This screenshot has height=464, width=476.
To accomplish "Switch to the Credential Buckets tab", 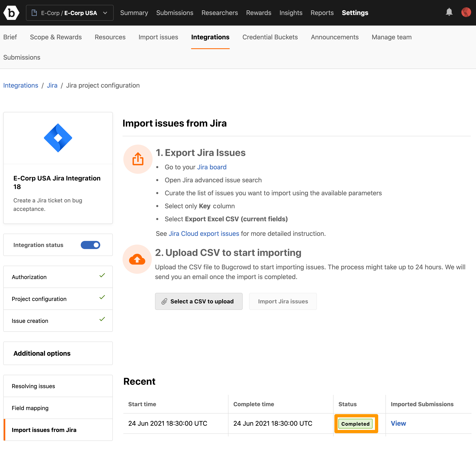I will pos(270,37).
